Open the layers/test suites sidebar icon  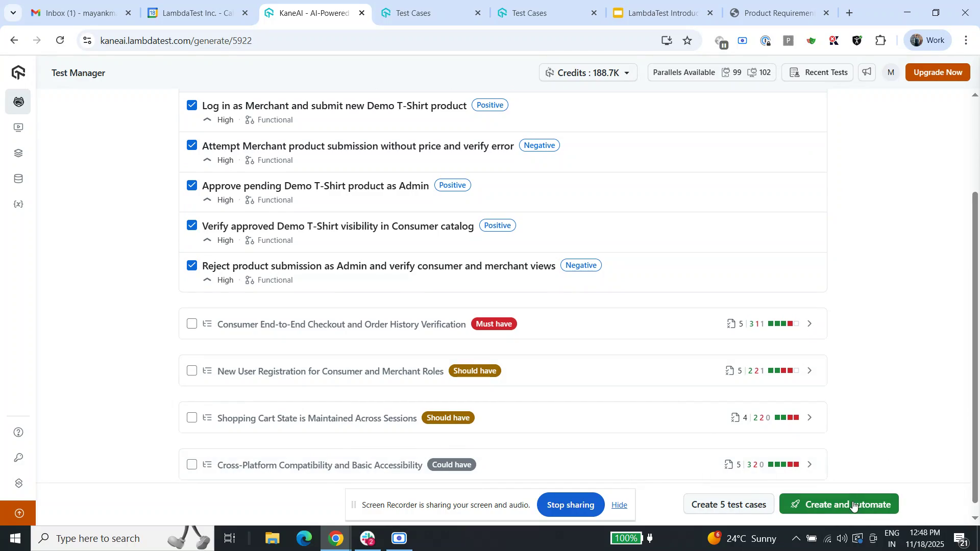[x=18, y=153]
